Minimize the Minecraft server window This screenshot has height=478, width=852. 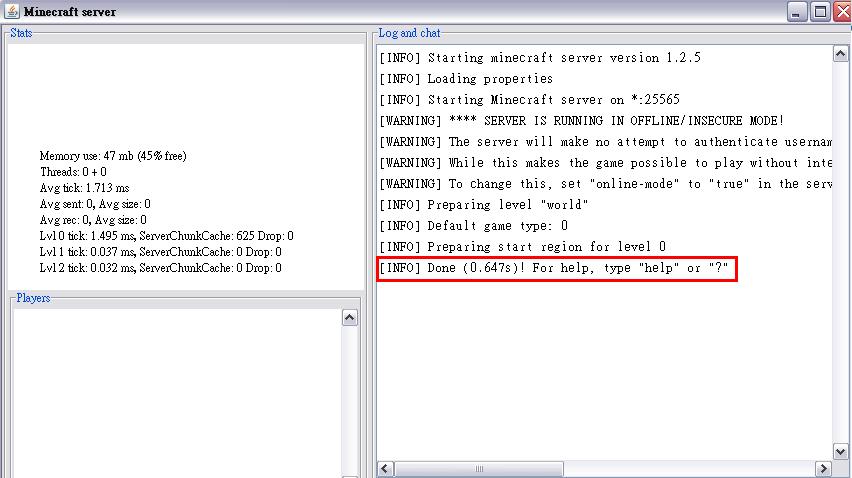tap(796, 12)
